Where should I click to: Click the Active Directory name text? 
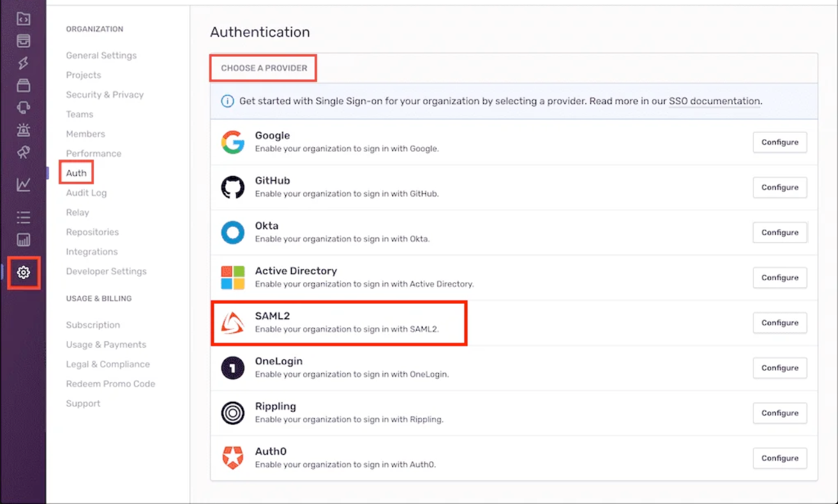pyautogui.click(x=296, y=271)
